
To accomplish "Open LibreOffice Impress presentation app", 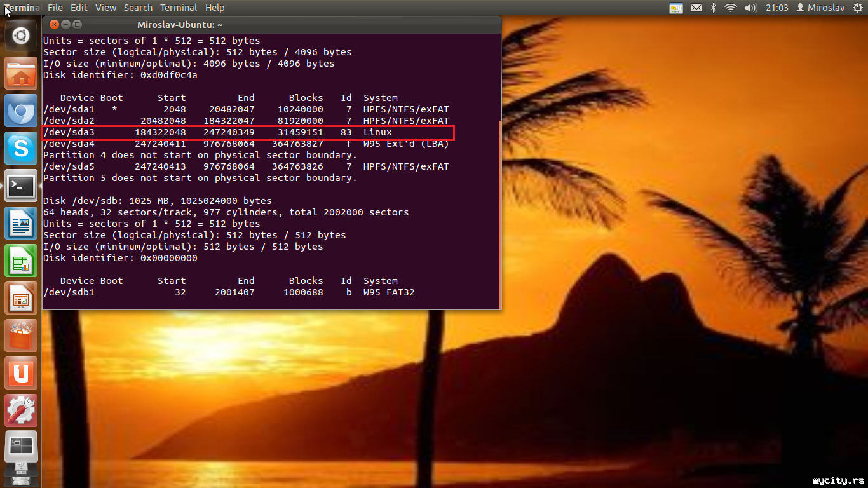I will click(x=21, y=299).
